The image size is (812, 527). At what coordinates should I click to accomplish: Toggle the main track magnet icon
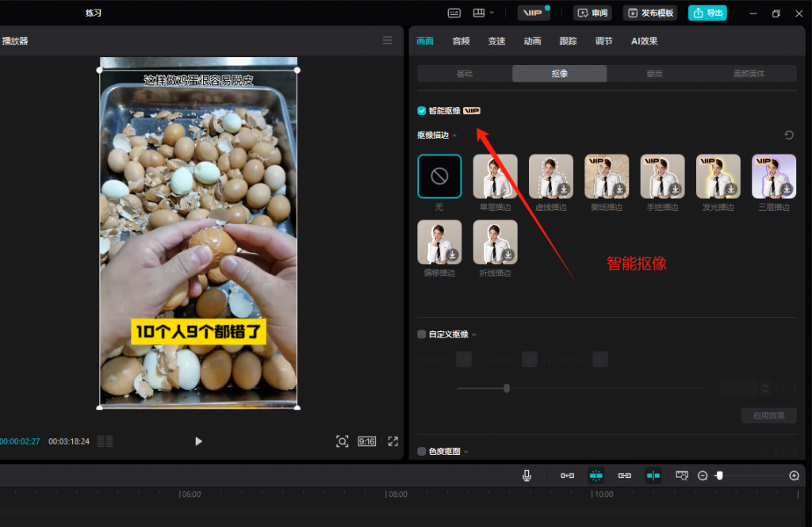point(568,475)
